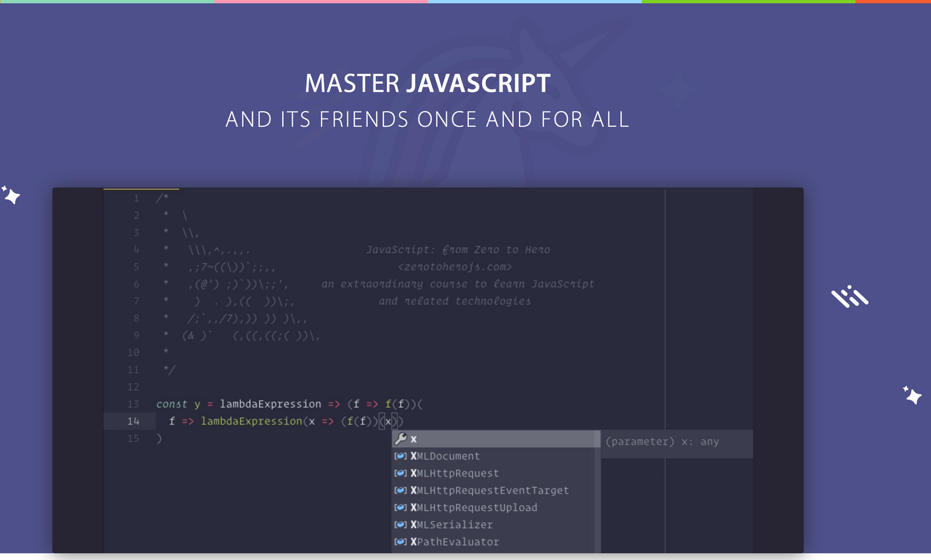
Task: Choose the XMLHttpRequest autocomplete suggestion
Action: point(496,473)
